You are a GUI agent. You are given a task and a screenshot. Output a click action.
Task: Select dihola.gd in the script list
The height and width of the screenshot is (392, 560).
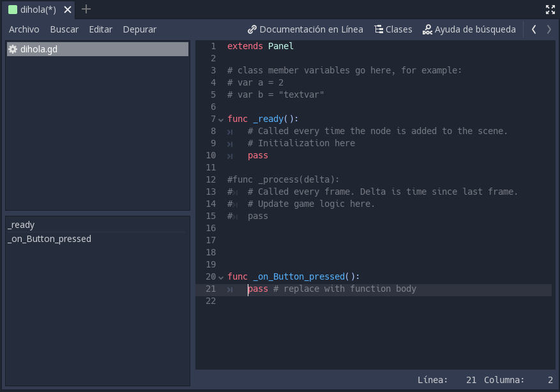39,49
